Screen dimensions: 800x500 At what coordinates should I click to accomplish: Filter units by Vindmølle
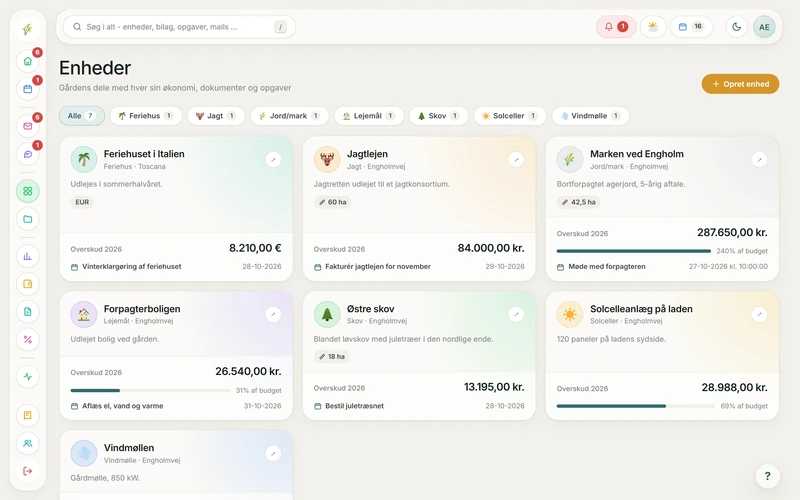point(590,116)
